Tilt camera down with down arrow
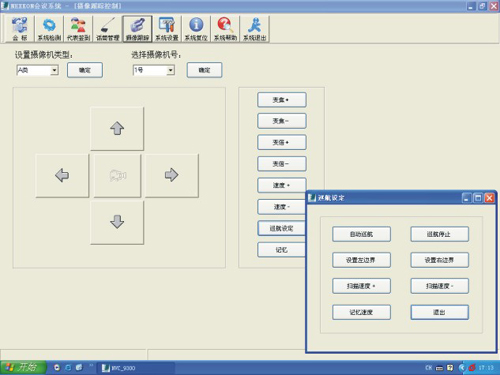Screen dimensions: 500x375 (x=117, y=222)
